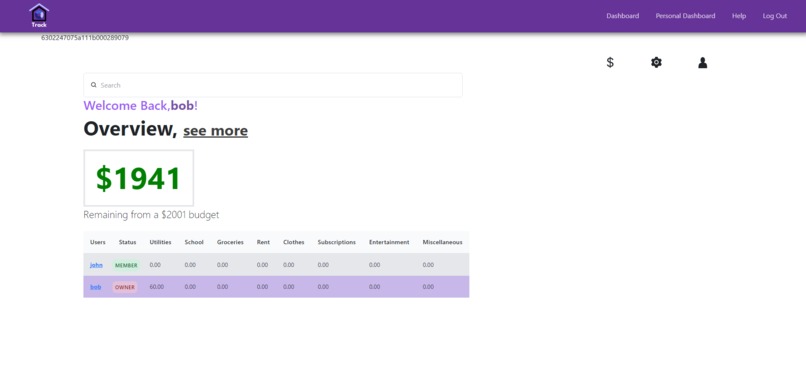Click the OWNER status badge
This screenshot has height=365, width=806.
pyautogui.click(x=125, y=287)
